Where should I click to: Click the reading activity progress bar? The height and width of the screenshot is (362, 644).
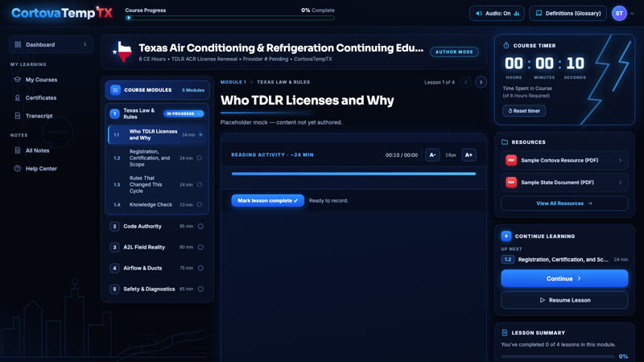(x=353, y=174)
